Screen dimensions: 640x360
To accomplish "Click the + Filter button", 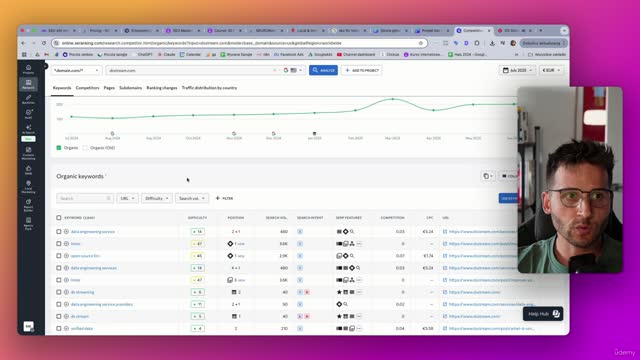I will (224, 198).
